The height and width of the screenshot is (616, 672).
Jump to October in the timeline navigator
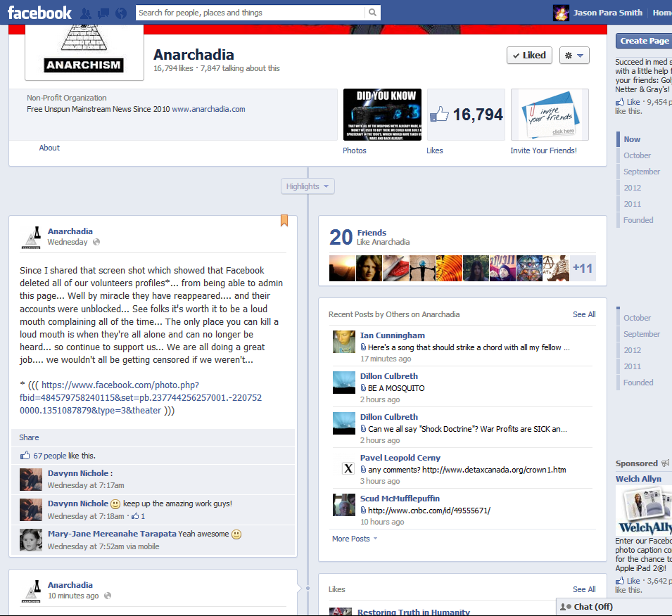[637, 155]
